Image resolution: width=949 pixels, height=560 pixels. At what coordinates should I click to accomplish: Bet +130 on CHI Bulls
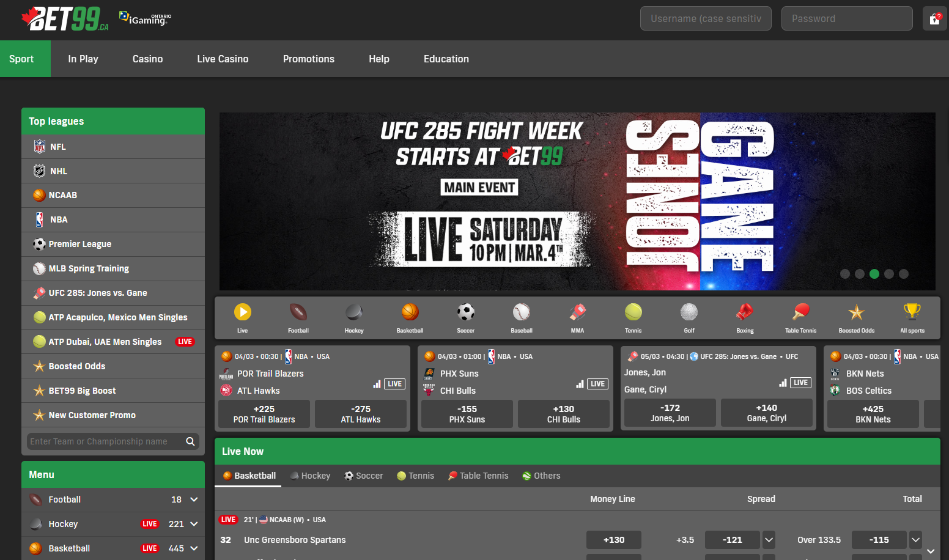(x=564, y=414)
